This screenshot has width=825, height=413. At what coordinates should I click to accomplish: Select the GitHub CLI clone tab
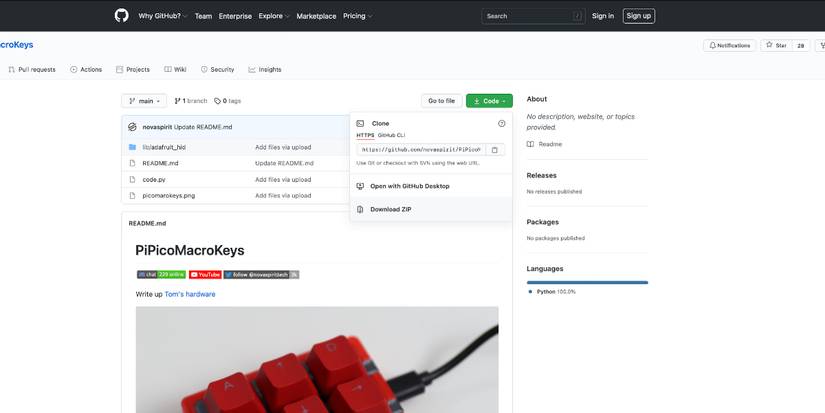(391, 136)
